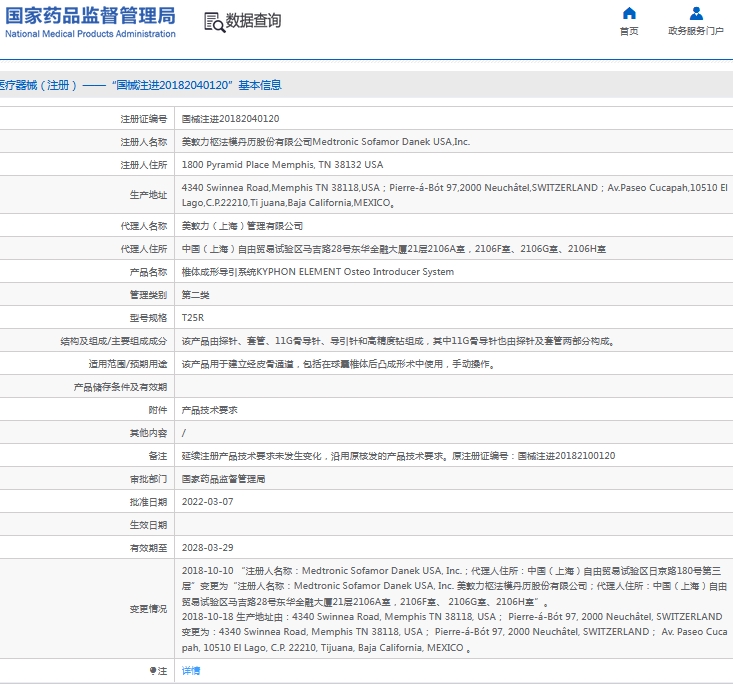733x684 pixels.
Task: Click the 变更情况 row label
Action: coord(148,609)
